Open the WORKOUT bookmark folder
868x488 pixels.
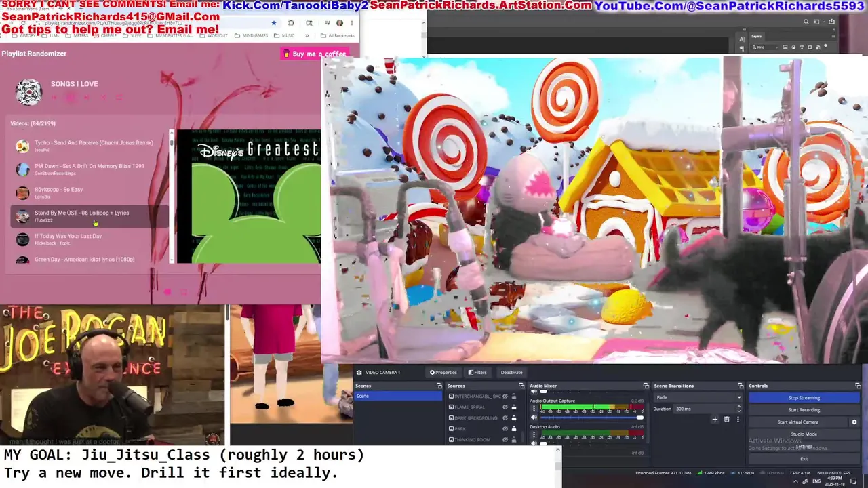[214, 35]
